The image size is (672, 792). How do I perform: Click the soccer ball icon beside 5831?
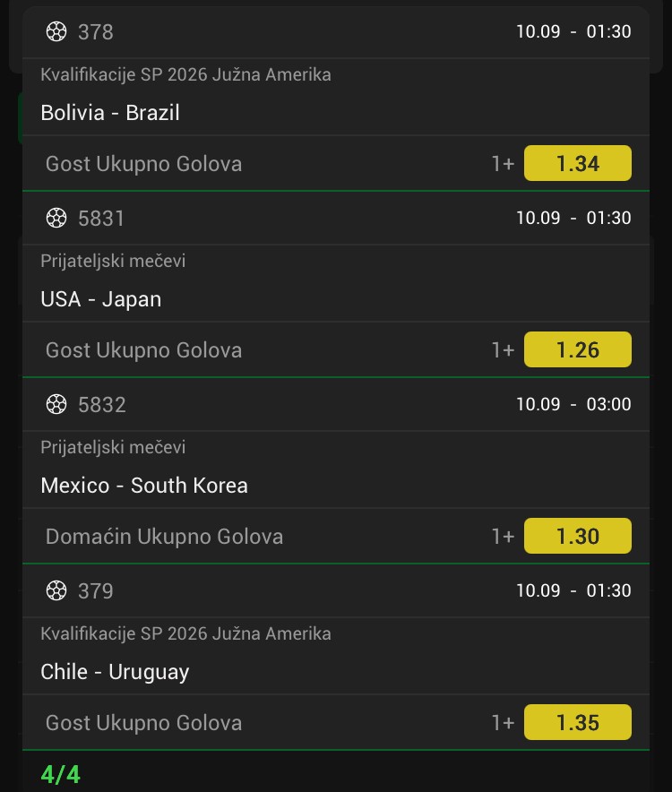[56, 219]
